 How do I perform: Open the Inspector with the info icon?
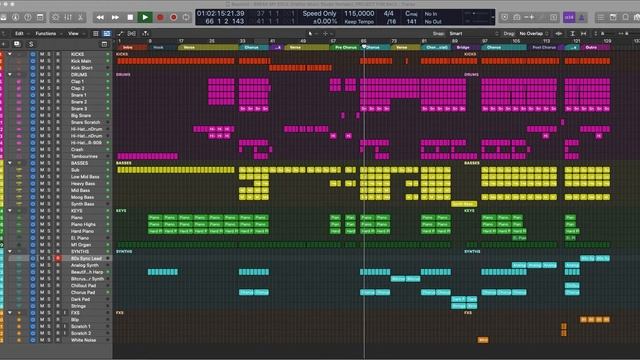coord(16,18)
